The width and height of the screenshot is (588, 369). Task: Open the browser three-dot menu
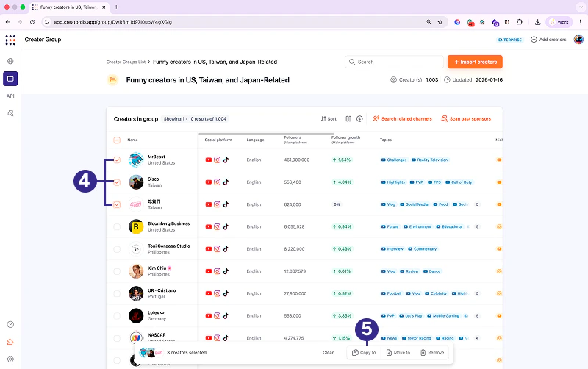pyautogui.click(x=581, y=22)
